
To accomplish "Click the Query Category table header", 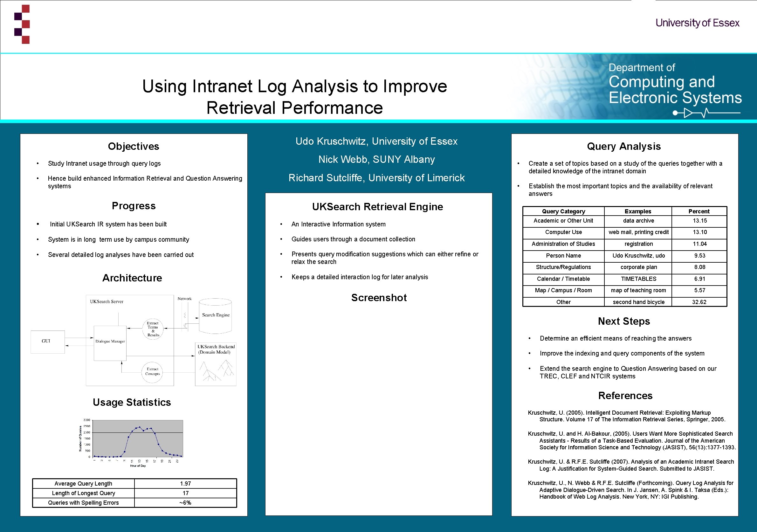I will [563, 211].
